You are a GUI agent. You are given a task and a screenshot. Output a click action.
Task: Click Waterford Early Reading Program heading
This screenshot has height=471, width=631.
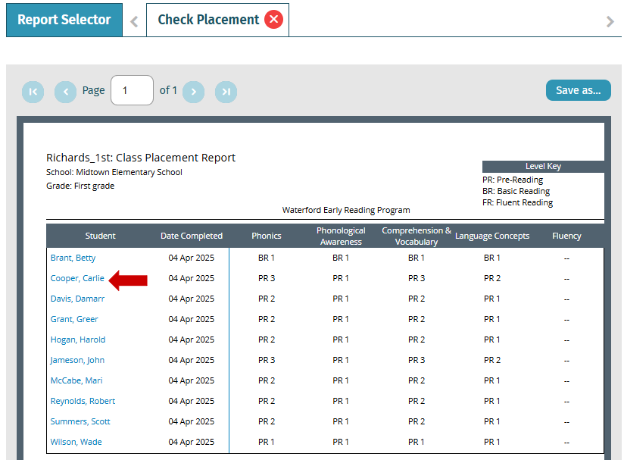click(x=346, y=210)
